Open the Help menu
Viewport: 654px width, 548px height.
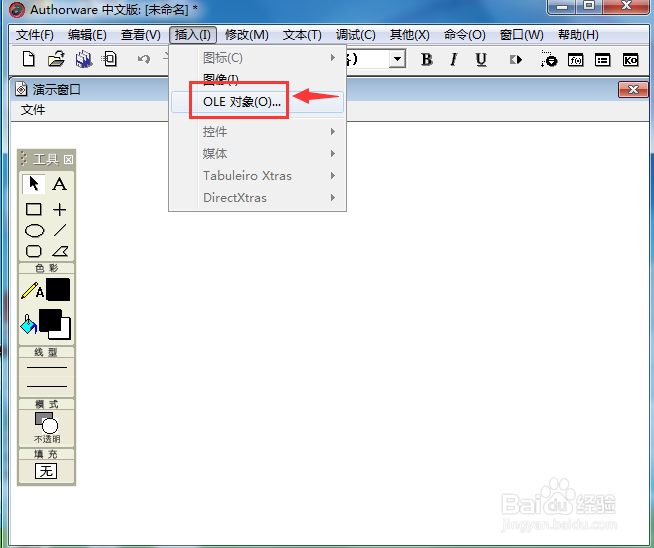pos(578,35)
